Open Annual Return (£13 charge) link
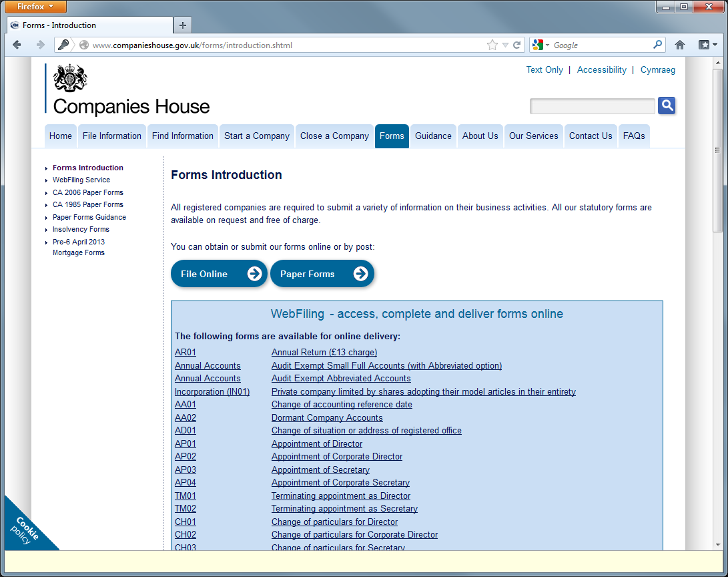This screenshot has height=577, width=728. pos(324,352)
